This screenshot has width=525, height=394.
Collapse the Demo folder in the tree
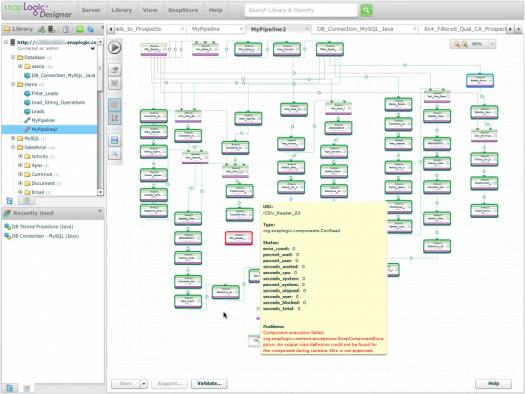pos(13,84)
